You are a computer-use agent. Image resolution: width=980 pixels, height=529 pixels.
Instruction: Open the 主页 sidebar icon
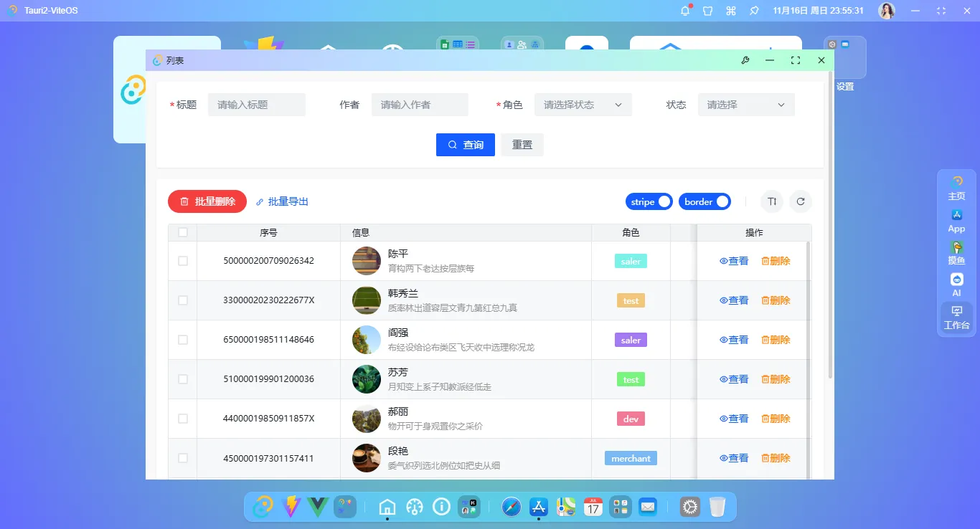coord(956,187)
